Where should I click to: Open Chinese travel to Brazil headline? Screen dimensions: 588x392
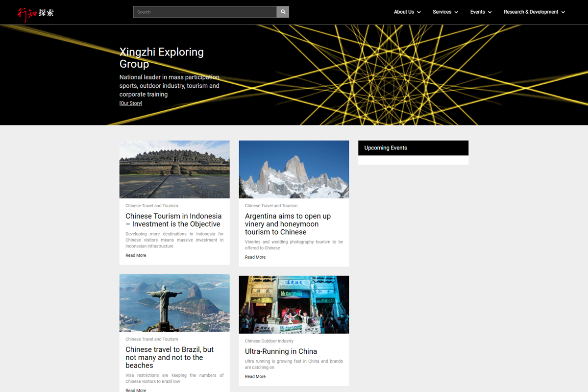(170, 357)
